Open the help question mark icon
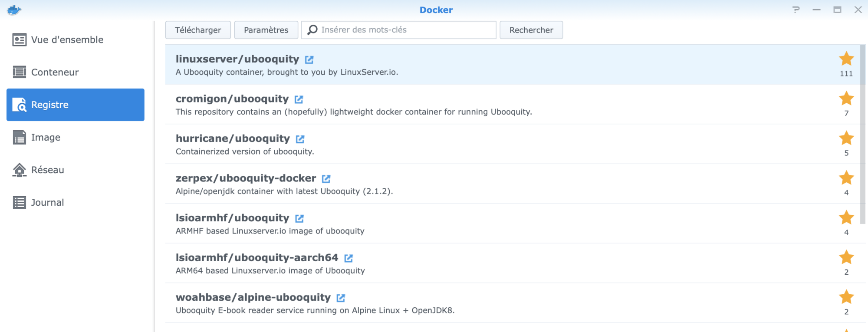868x332 pixels. point(796,10)
